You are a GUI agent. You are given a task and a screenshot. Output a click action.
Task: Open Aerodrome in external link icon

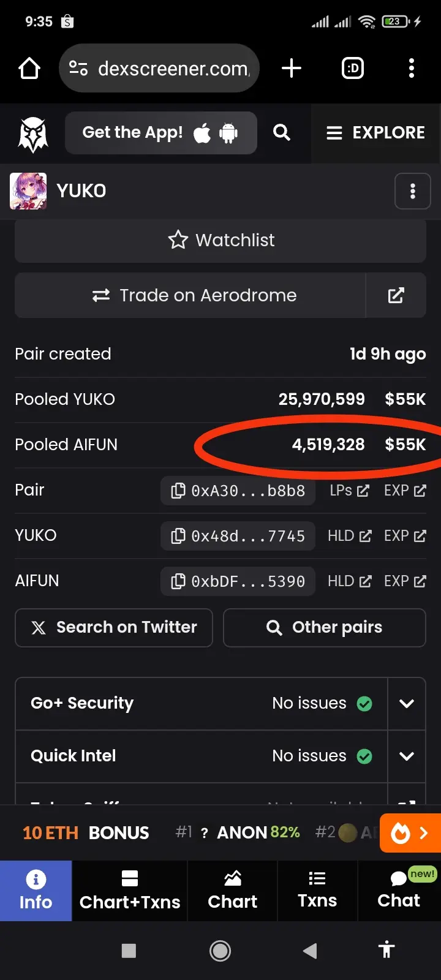coord(396,295)
